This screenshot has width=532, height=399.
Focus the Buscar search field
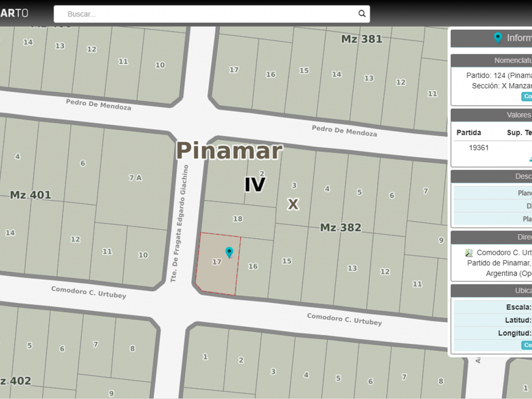tap(212, 14)
